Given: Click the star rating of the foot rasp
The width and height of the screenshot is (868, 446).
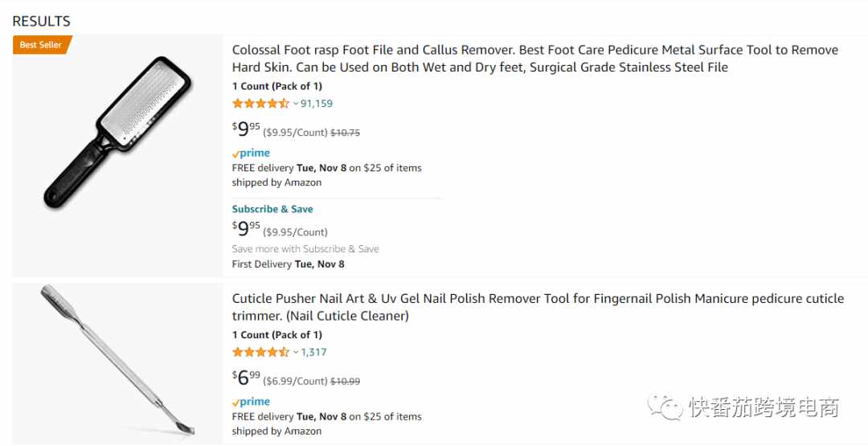Looking at the screenshot, I should 260,104.
